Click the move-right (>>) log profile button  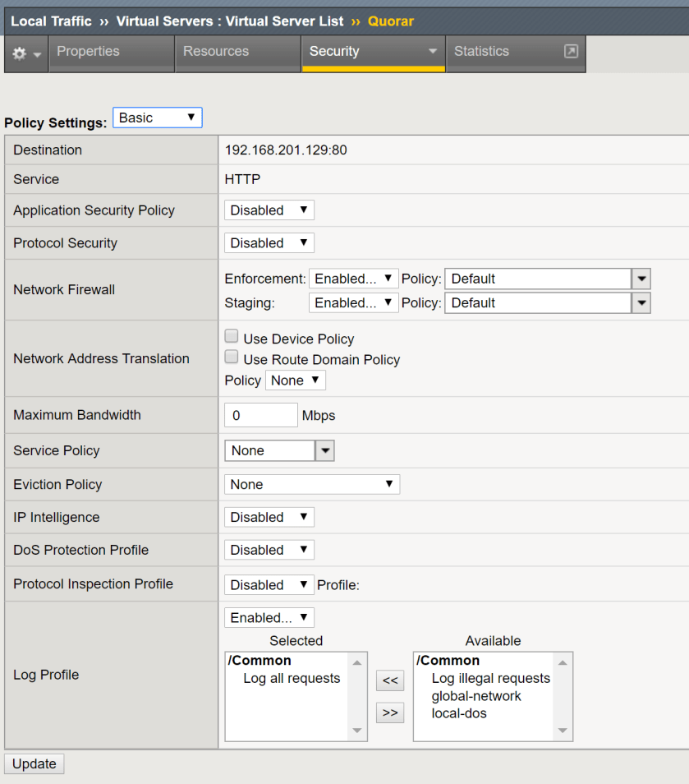point(390,713)
